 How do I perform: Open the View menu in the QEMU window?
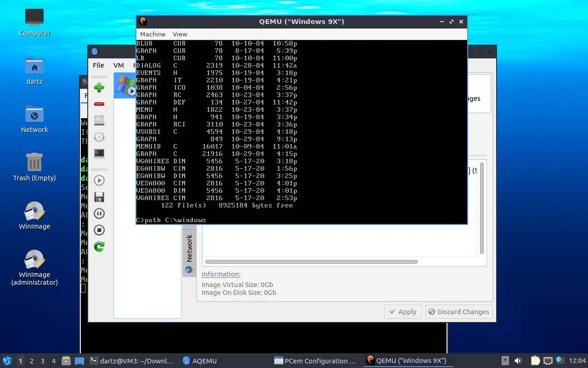pyautogui.click(x=180, y=34)
